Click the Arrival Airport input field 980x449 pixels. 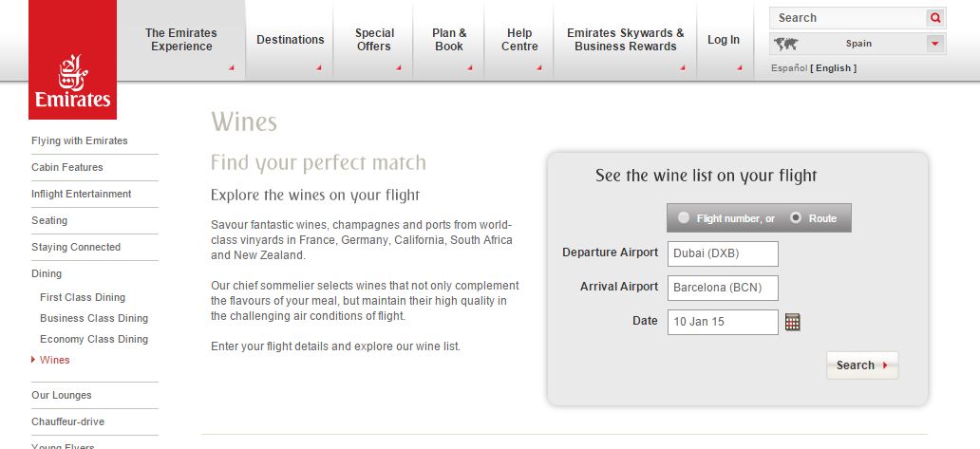coord(723,288)
